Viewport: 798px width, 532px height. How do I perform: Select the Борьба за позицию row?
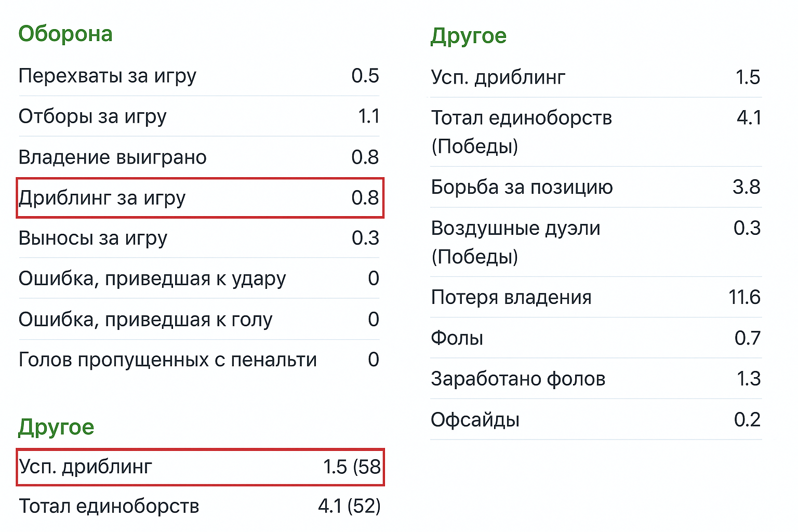click(596, 187)
